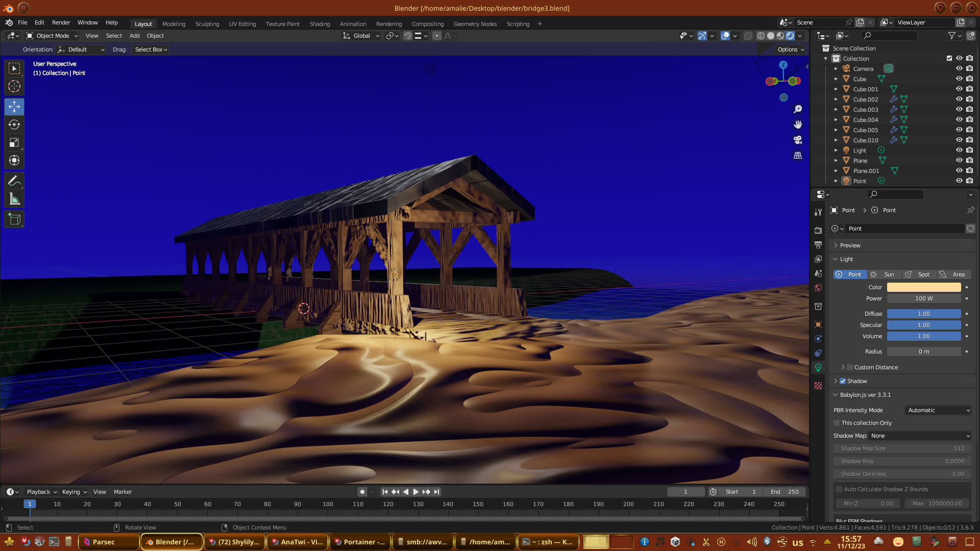Viewport: 980px width, 551px height.
Task: Open the Render menu
Action: click(x=61, y=22)
